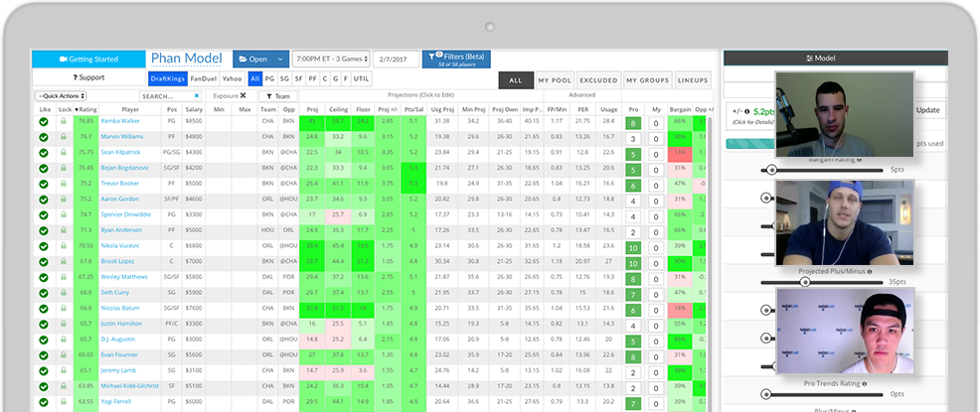980x412 pixels.
Task: Toggle like checkmark for Sean Kilpatrick
Action: point(44,153)
